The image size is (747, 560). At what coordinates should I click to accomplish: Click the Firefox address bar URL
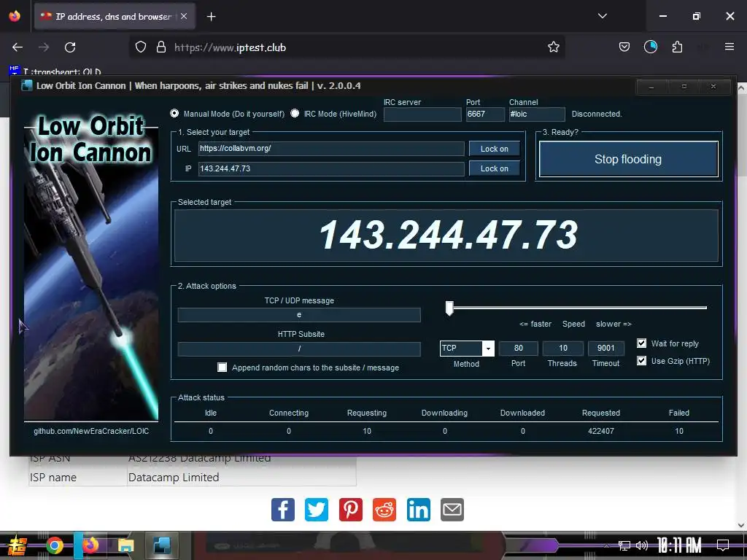[230, 47]
